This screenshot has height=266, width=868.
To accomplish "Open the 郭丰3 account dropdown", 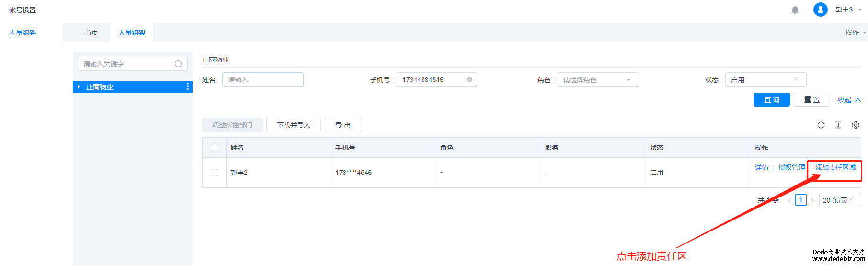I will coord(848,10).
